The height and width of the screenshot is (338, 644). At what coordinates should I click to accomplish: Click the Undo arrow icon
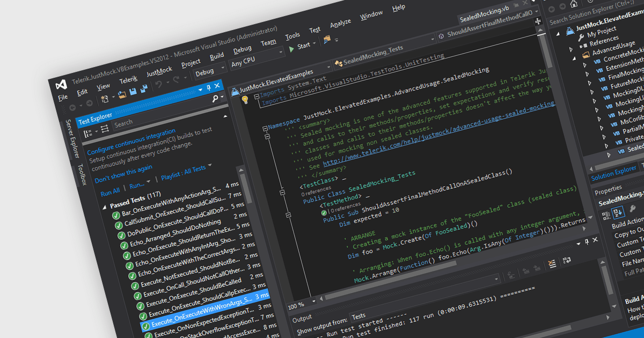tap(158, 85)
